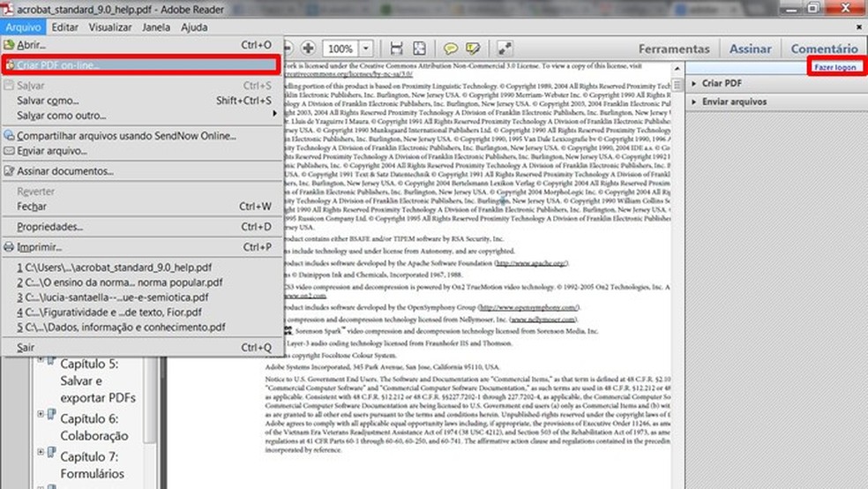This screenshot has width=868, height=489.
Task: Open bookmark Capítulo 7: Formulários
Action: coord(92,465)
